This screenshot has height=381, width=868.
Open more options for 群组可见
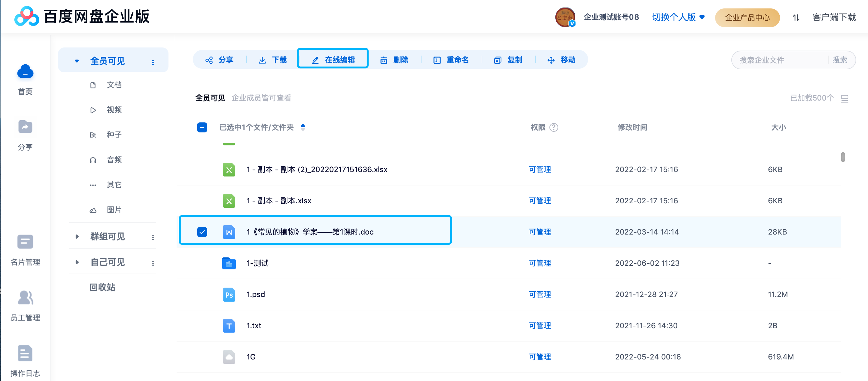153,238
